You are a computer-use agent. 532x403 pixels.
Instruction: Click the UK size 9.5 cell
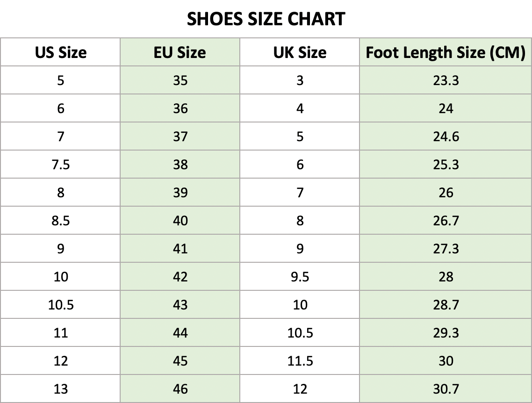tap(300, 276)
